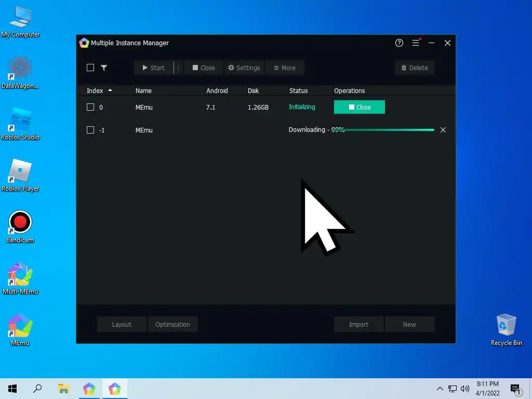Open Roblox Player desktop shortcut
The image size is (532, 399).
click(20, 176)
